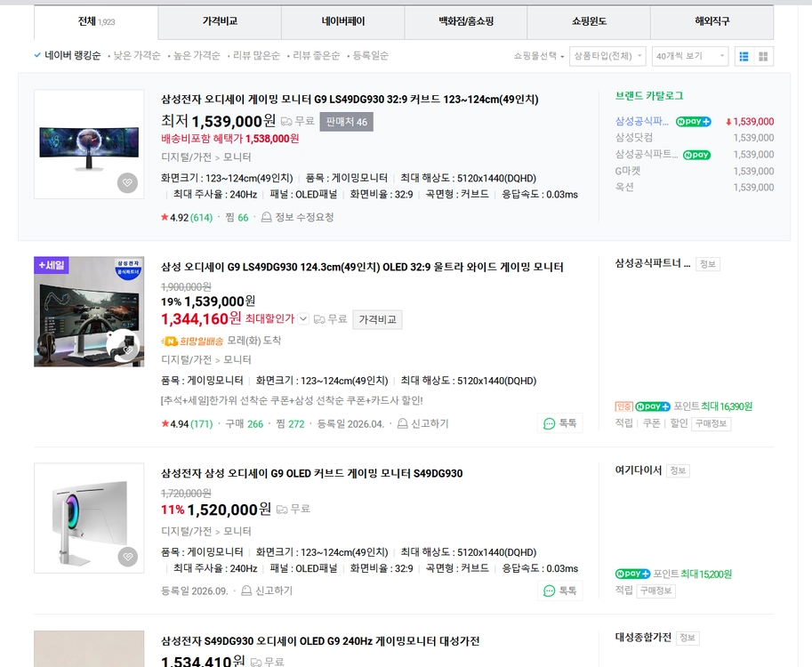Click 찜 272 count in second listing
This screenshot has height=667, width=812.
coord(291,424)
